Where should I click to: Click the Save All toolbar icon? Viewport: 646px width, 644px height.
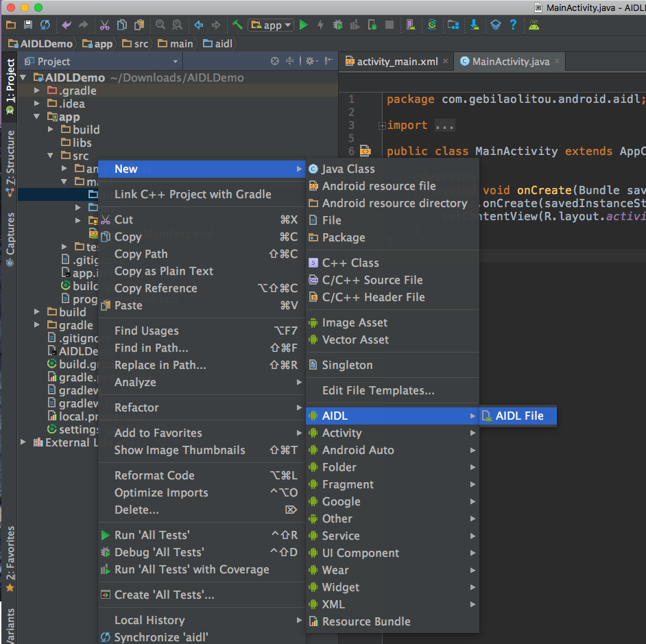click(28, 25)
